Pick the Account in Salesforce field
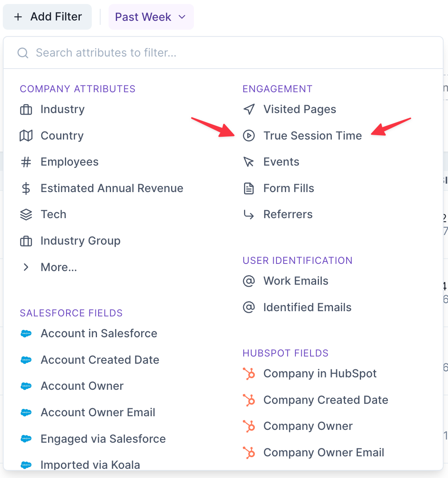The image size is (448, 478). tap(99, 334)
